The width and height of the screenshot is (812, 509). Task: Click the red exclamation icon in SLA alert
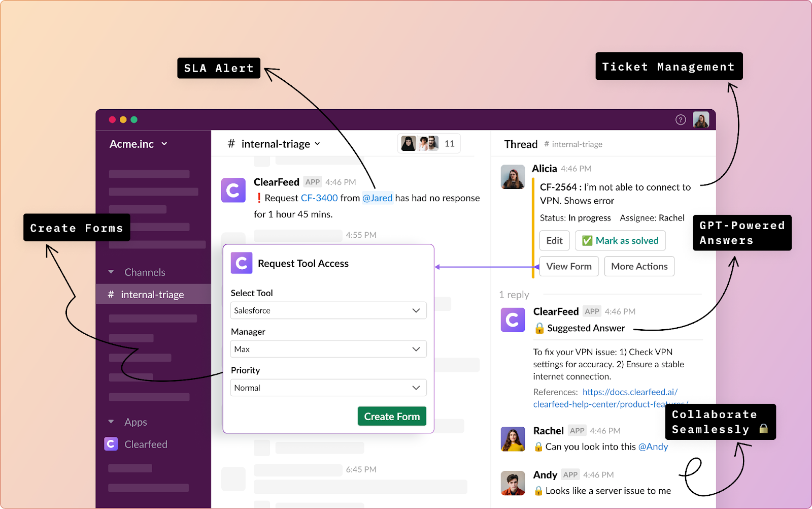tap(259, 198)
